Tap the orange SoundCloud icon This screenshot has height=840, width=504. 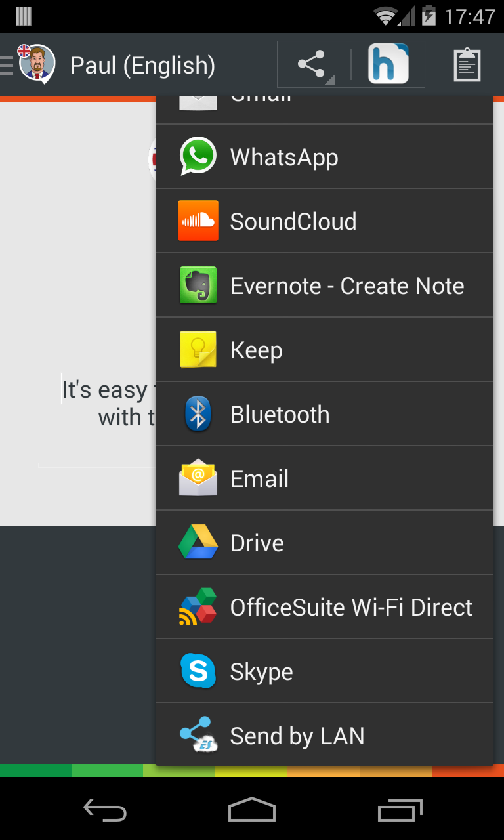point(198,220)
